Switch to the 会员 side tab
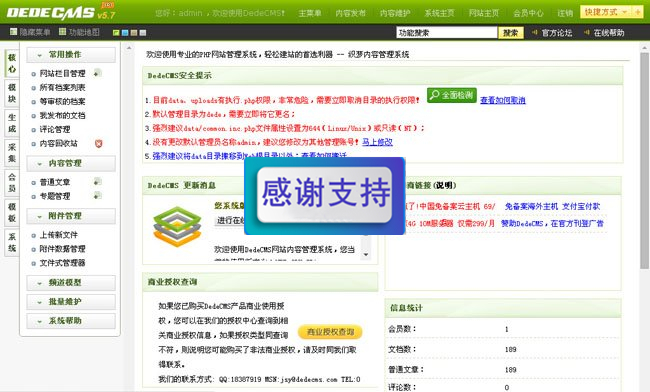Image resolution: width=650 pixels, height=392 pixels. point(12,182)
